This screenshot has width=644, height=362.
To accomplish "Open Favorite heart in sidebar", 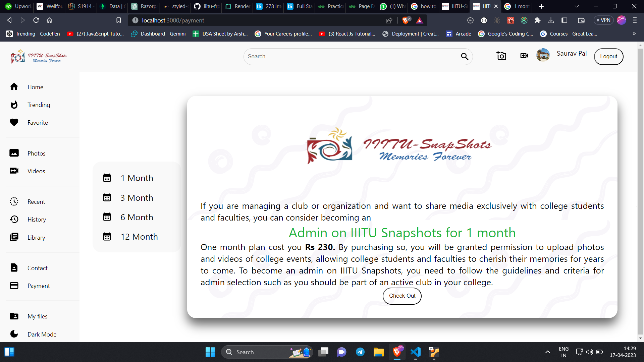I will coord(38,123).
